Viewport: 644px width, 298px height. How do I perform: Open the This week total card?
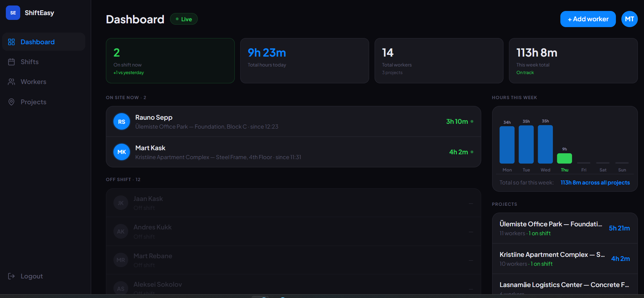(573, 61)
